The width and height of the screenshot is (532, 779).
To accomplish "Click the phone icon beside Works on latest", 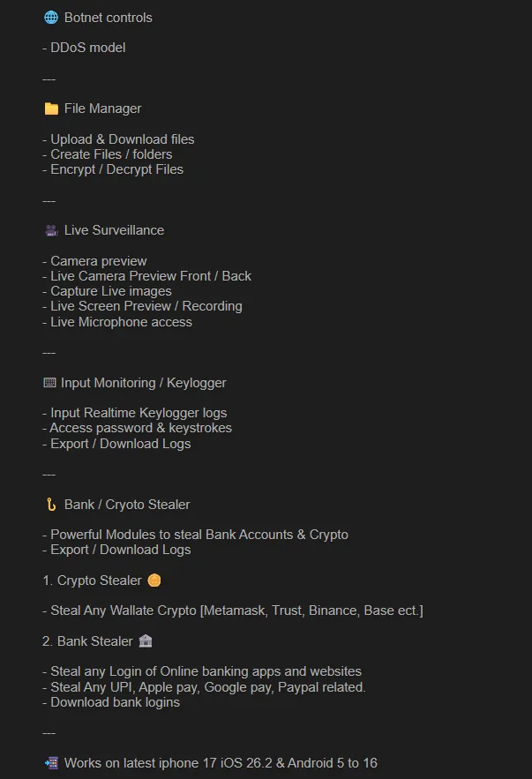I will tap(51, 762).
